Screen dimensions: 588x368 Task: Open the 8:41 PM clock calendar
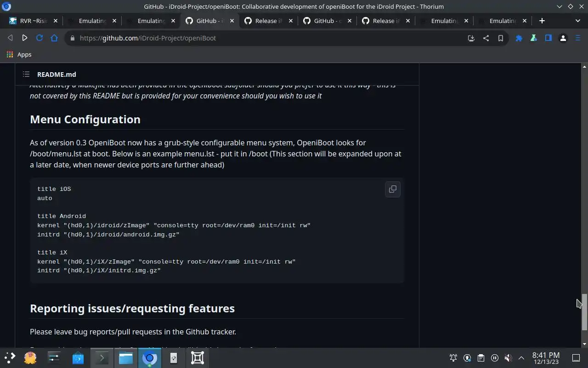coord(546,358)
